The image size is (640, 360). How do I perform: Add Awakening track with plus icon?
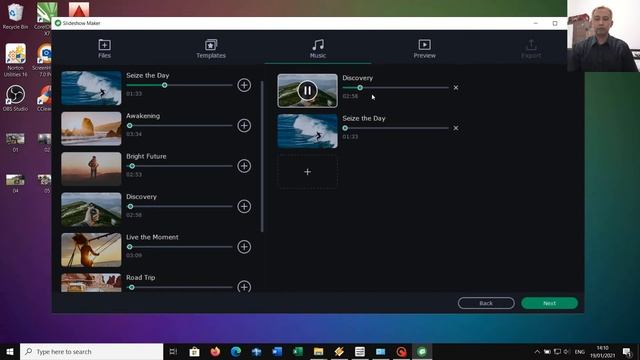[244, 125]
